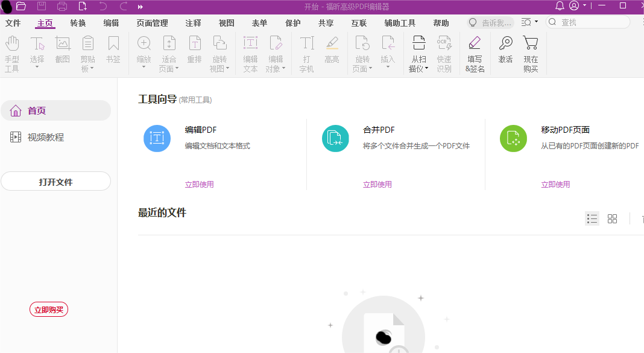
Task: Switch to the 注释 ribbon tab
Action: tap(192, 22)
